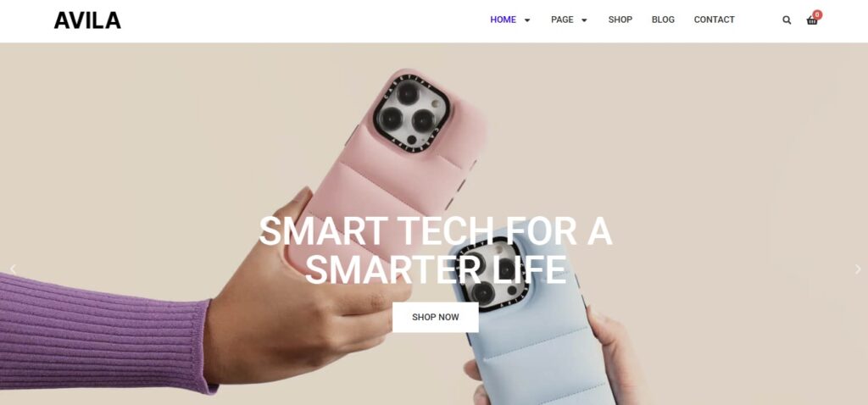Viewport: 868px width, 405px height.
Task: Open the SHOP navigation link
Action: [620, 20]
